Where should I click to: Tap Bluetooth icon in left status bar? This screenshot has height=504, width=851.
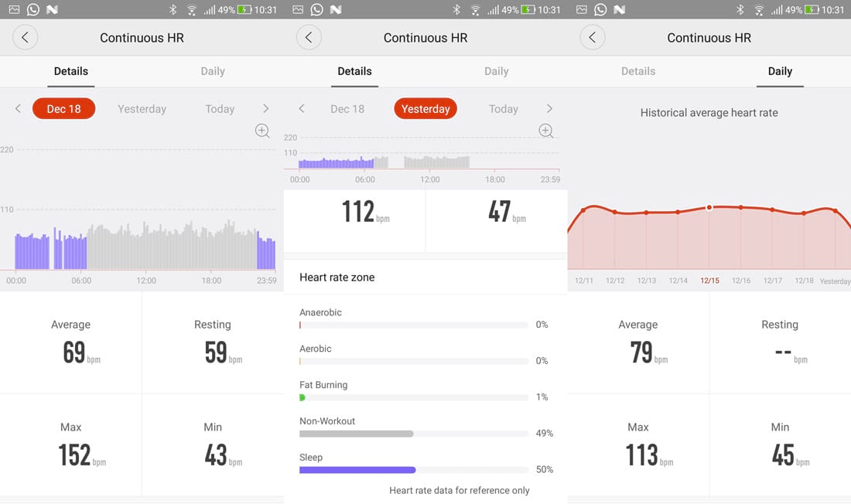(x=173, y=9)
